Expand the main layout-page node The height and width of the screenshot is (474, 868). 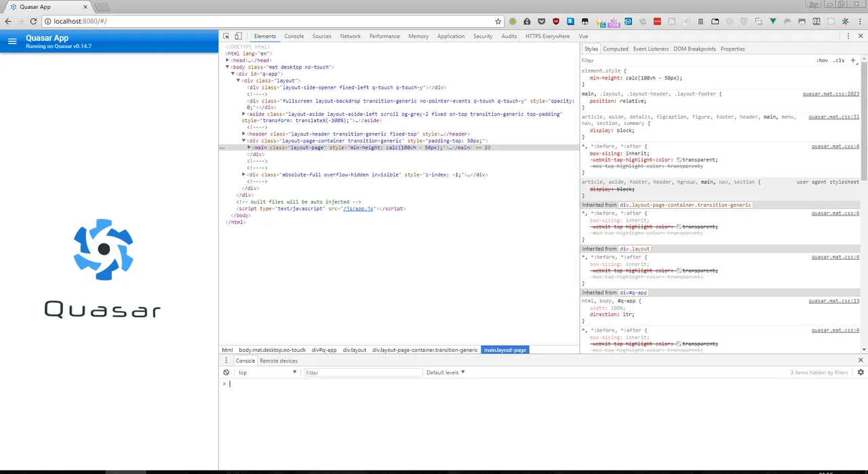pyautogui.click(x=250, y=147)
